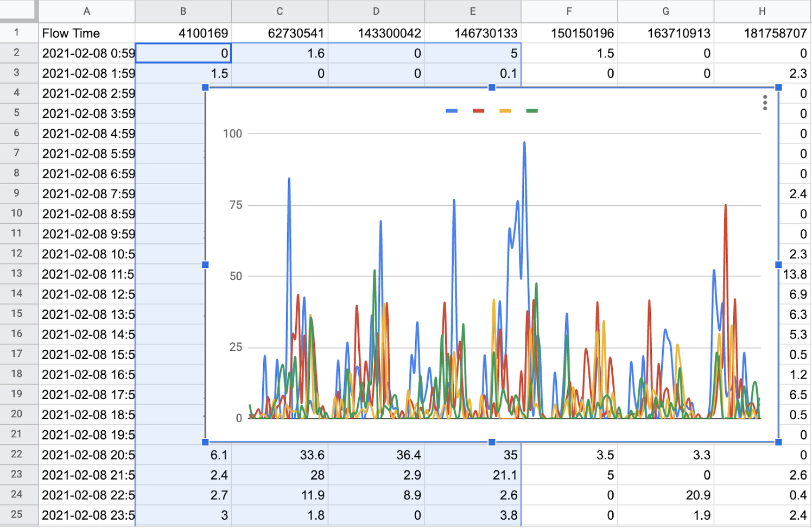This screenshot has height=529, width=812.
Task: Open the chart's three-dot options menu
Action: [764, 103]
